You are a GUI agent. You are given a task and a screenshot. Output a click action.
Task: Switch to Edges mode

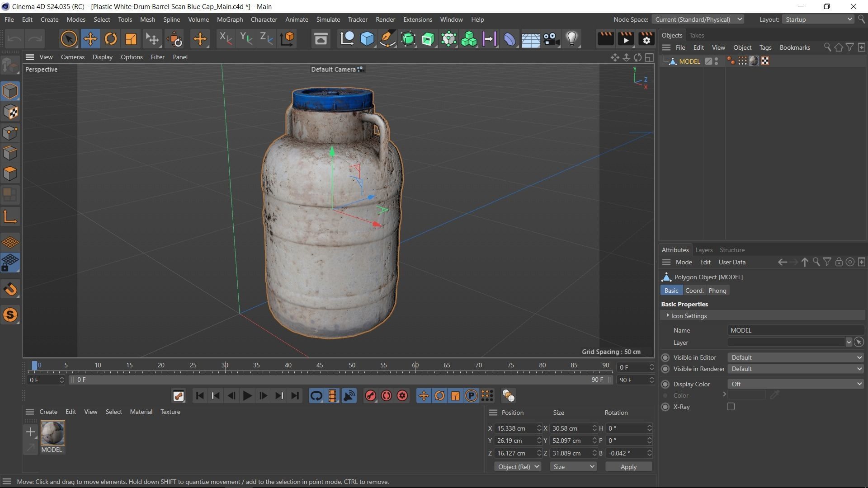click(x=10, y=153)
